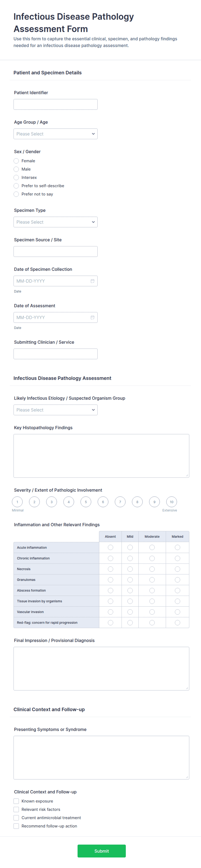Mark Acute inflammation as Moderate
Image resolution: width=201 pixels, height=868 pixels.
[x=152, y=547]
